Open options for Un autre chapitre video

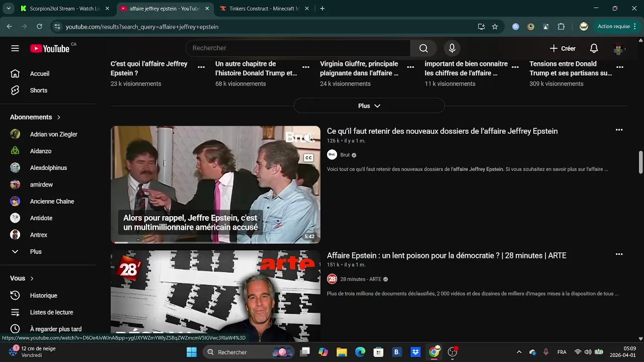[306, 67]
